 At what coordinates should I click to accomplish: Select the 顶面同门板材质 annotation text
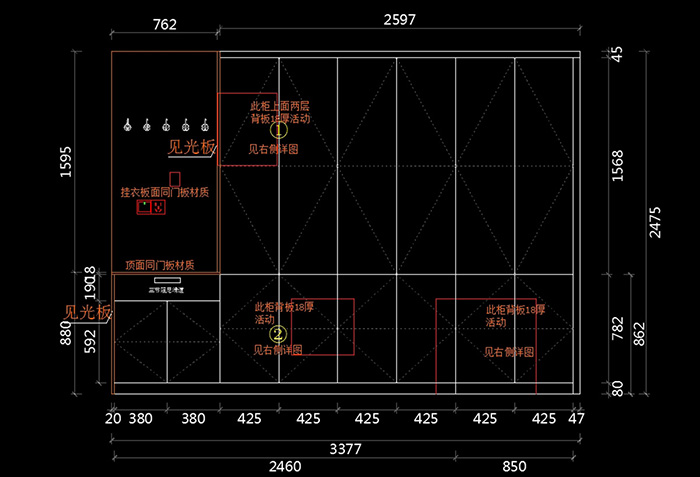click(x=159, y=265)
